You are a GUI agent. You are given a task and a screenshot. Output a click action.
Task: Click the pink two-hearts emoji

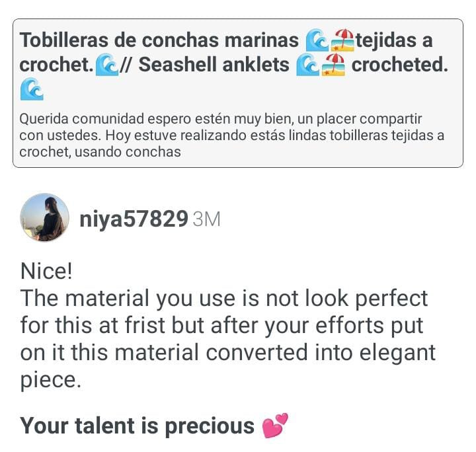click(x=275, y=426)
